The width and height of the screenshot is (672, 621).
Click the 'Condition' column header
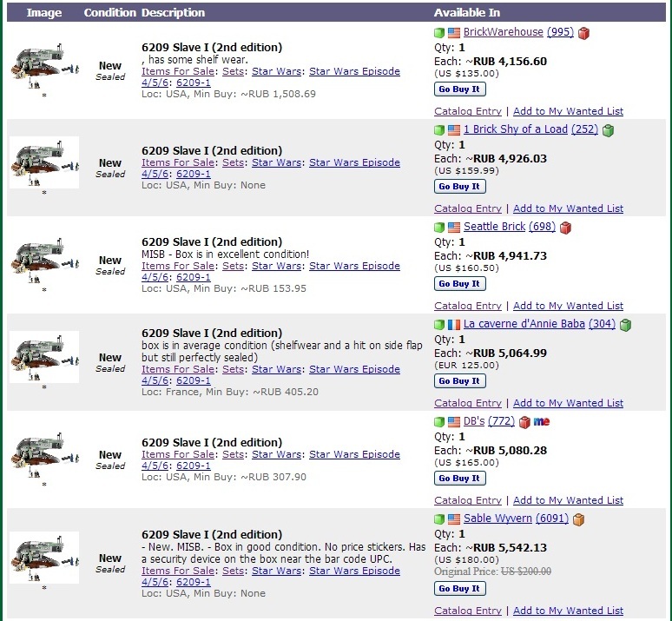[109, 13]
